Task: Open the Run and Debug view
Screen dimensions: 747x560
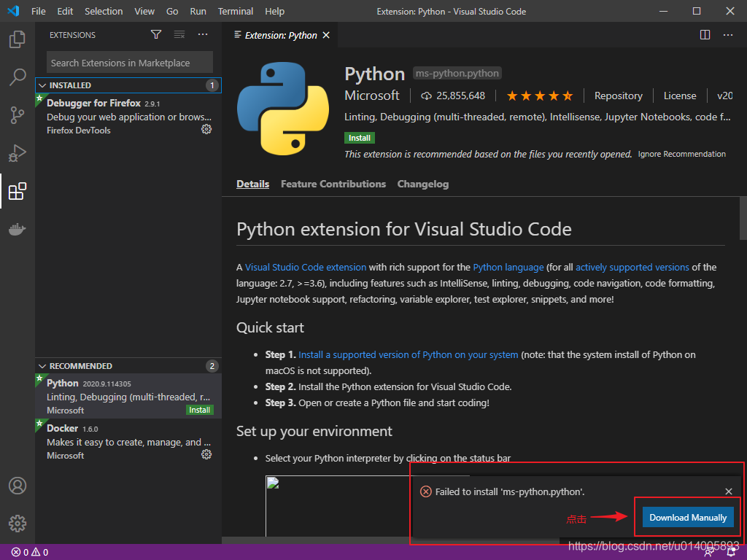Action: [x=18, y=153]
